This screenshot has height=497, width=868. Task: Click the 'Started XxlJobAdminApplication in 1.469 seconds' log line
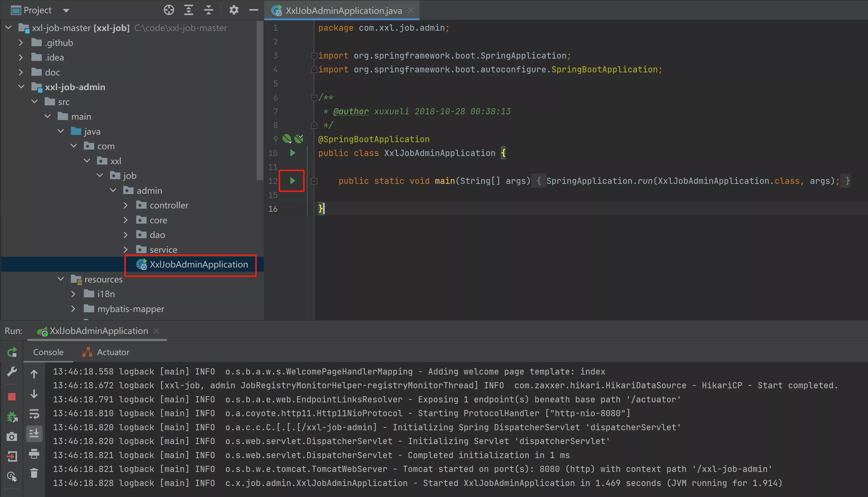[417, 483]
